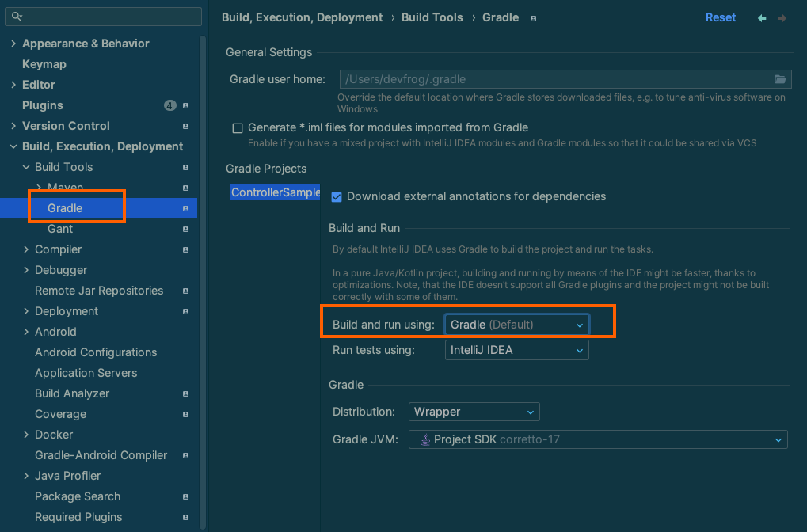Image resolution: width=807 pixels, height=532 pixels.
Task: Click the settings search field
Action: pos(104,17)
